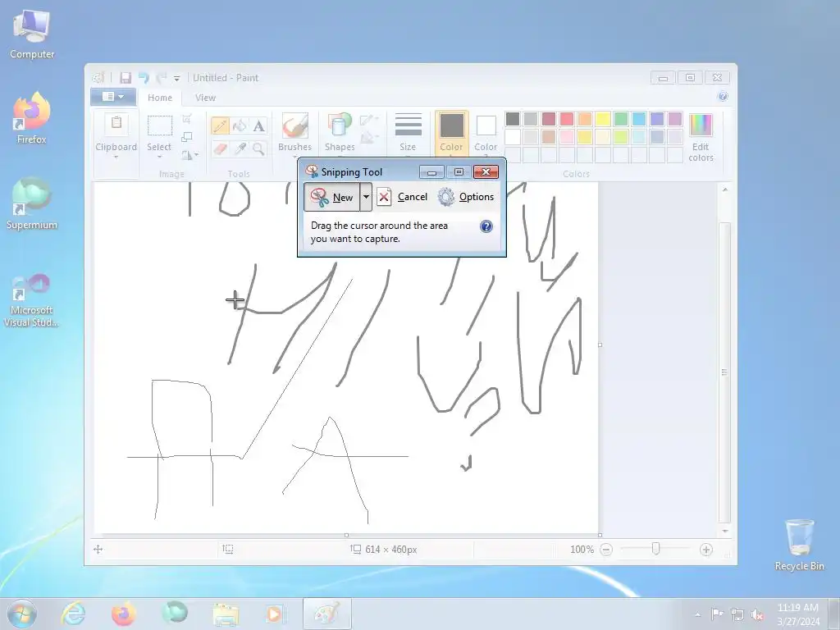This screenshot has height=630, width=840.
Task: Open Edit colors dialog
Action: pyautogui.click(x=701, y=137)
